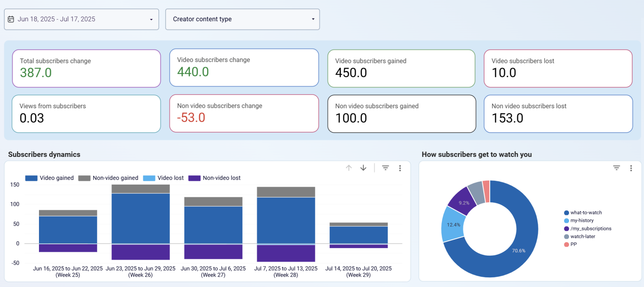Open the three-dot menu on Subscribers dynamics

pos(400,168)
